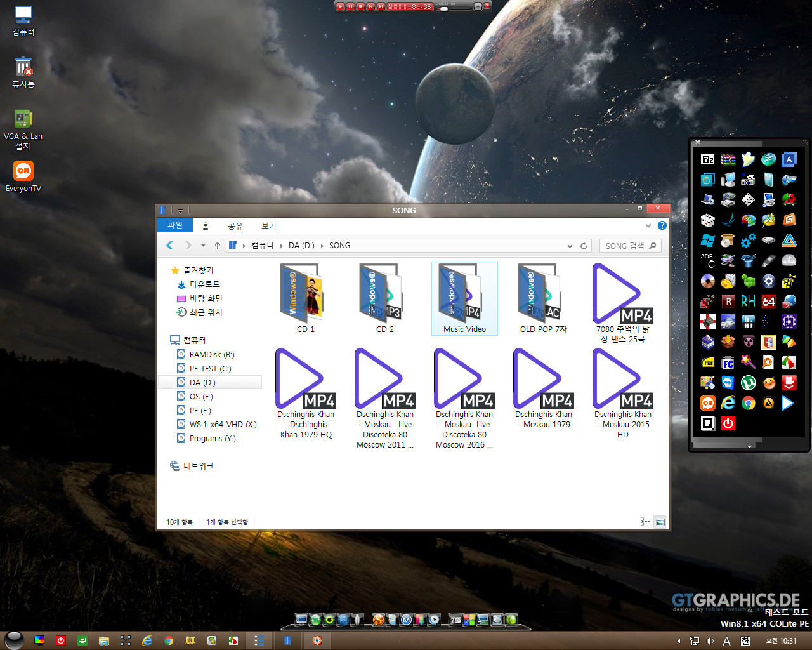Open blue play-arrow icon in launcher panel

(788, 403)
